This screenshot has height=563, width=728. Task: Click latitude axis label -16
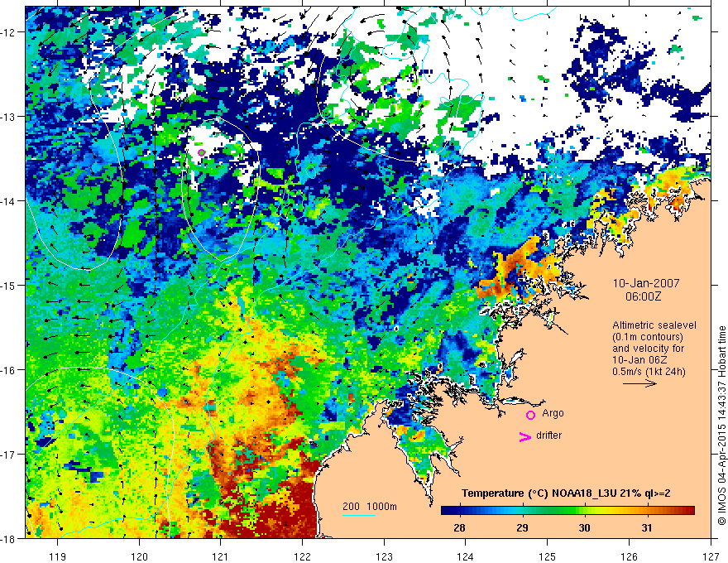click(x=9, y=370)
